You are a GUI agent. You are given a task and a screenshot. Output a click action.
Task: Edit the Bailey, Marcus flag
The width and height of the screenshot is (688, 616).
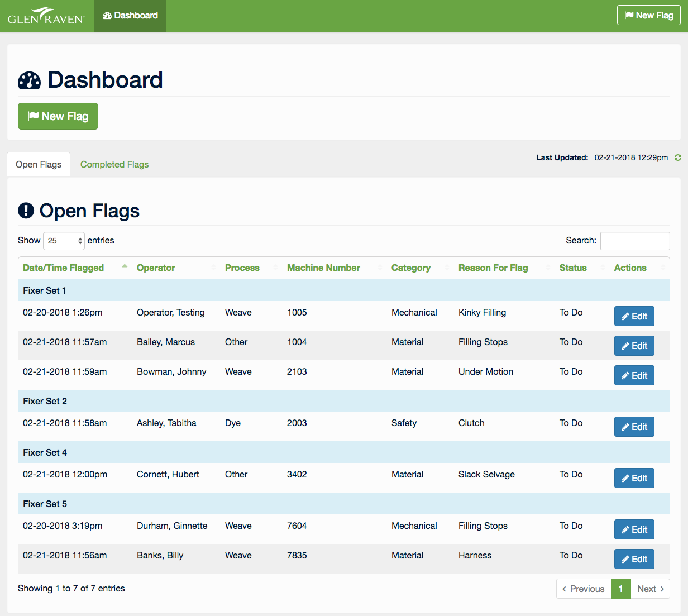click(x=634, y=346)
